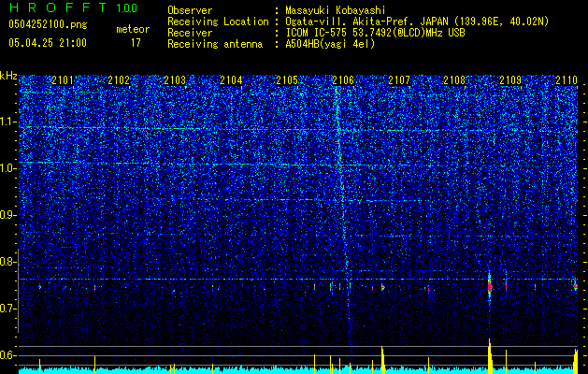Click the 2106 time marker

pos(343,79)
